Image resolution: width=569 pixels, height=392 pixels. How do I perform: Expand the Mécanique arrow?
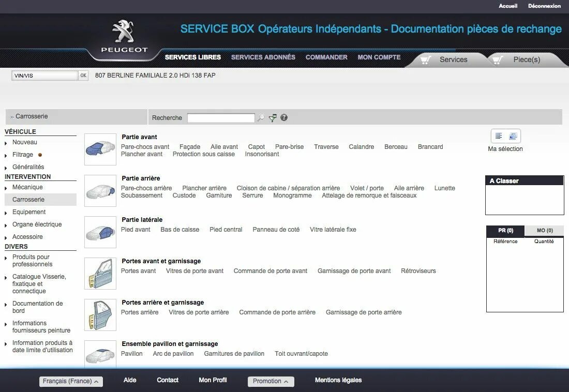[6, 188]
